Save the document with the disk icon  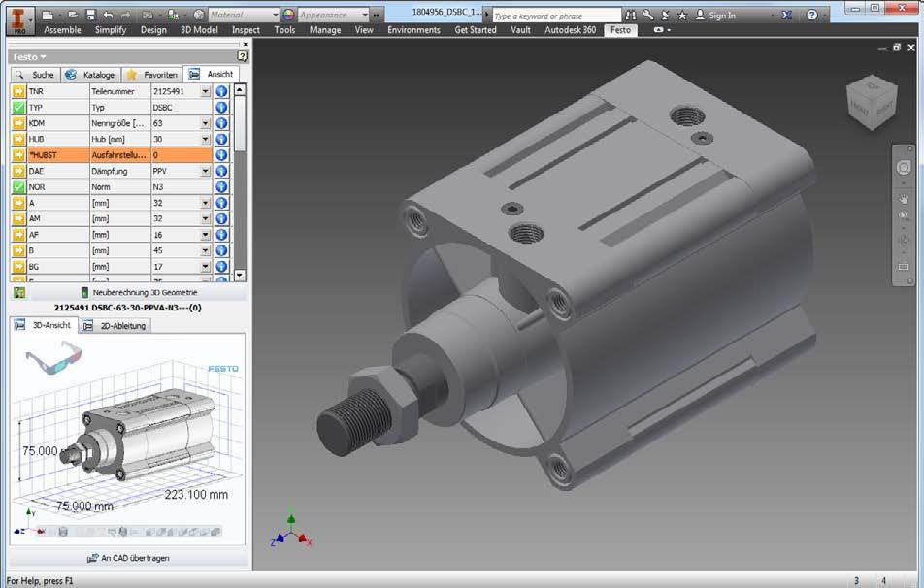pyautogui.click(x=91, y=15)
